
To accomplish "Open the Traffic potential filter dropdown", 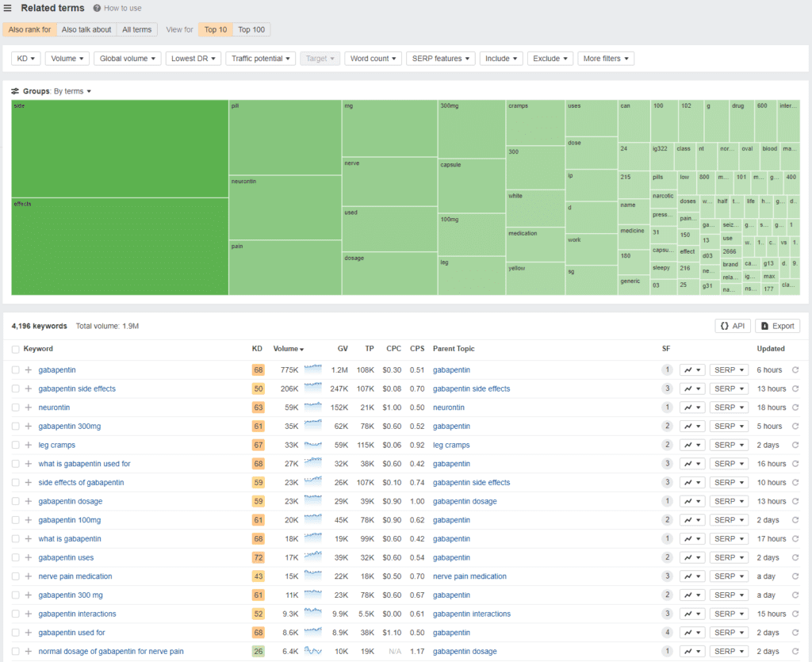I will tap(260, 59).
